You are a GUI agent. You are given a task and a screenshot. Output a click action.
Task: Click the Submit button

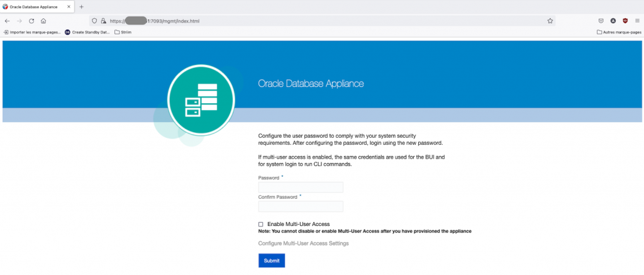[272, 261]
